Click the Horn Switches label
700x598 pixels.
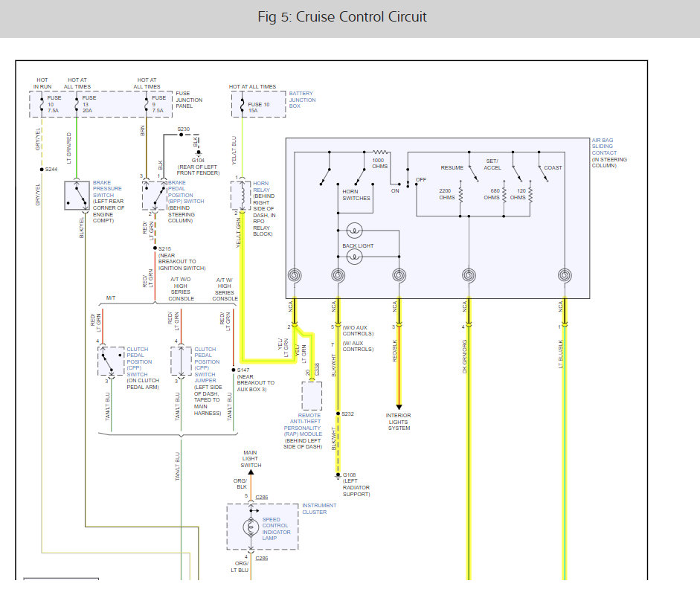[356, 195]
